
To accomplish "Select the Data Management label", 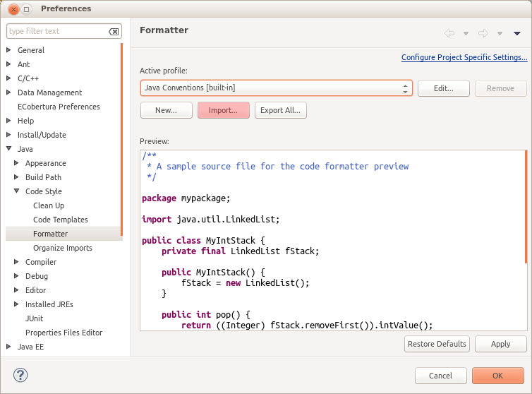I will coord(49,92).
